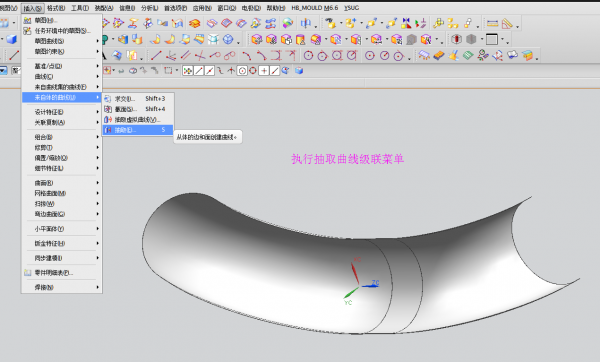The height and width of the screenshot is (362, 600).
Task: Open the HB_MOULD M6.6 menu
Action: click(315, 8)
